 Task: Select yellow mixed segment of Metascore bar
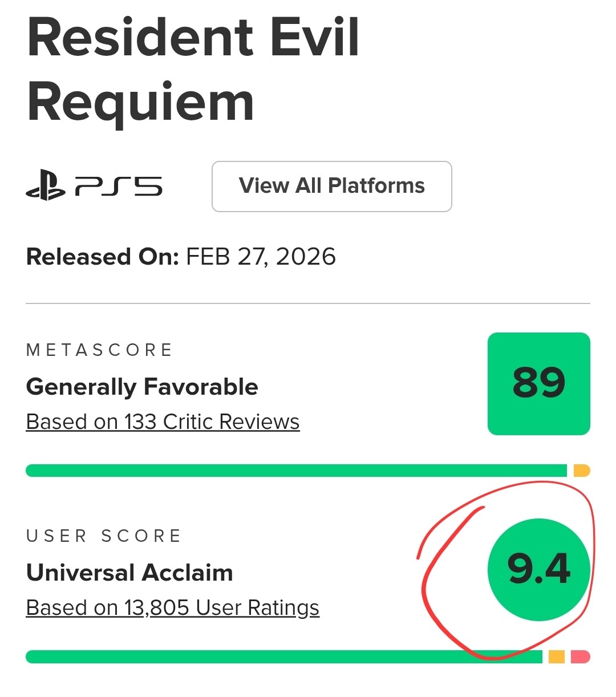pyautogui.click(x=581, y=471)
